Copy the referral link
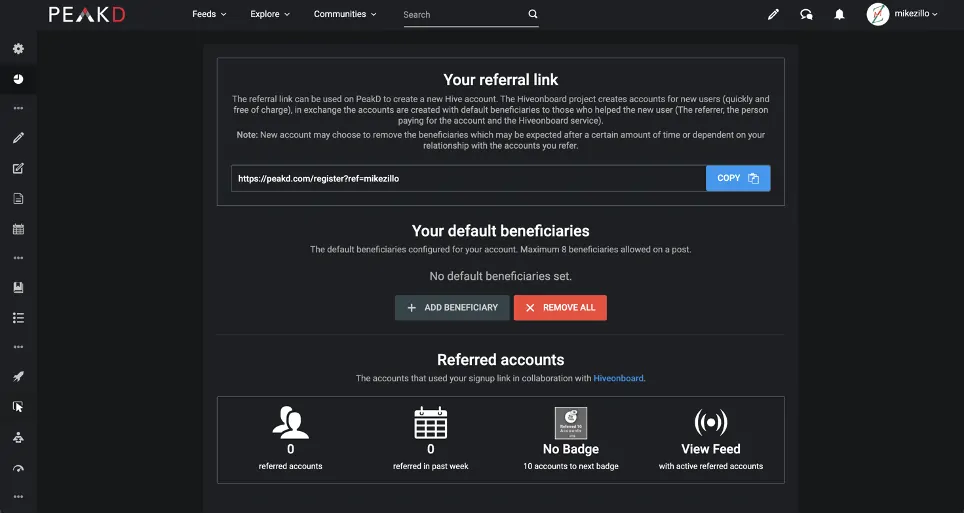Viewport: 964px width, 514px height. (738, 178)
